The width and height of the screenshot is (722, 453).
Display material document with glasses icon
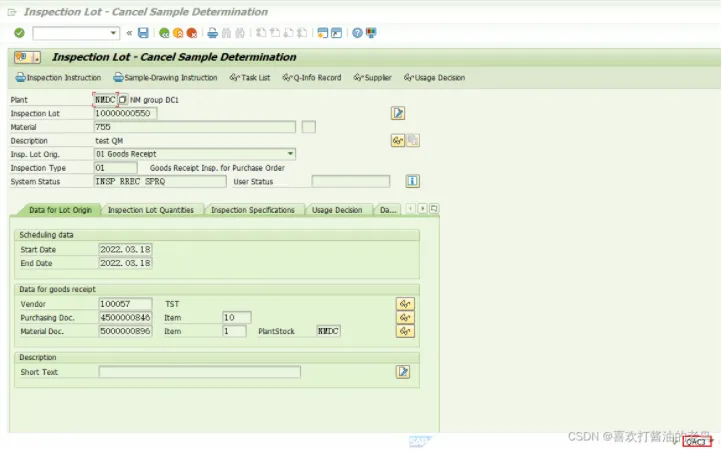[x=405, y=331]
